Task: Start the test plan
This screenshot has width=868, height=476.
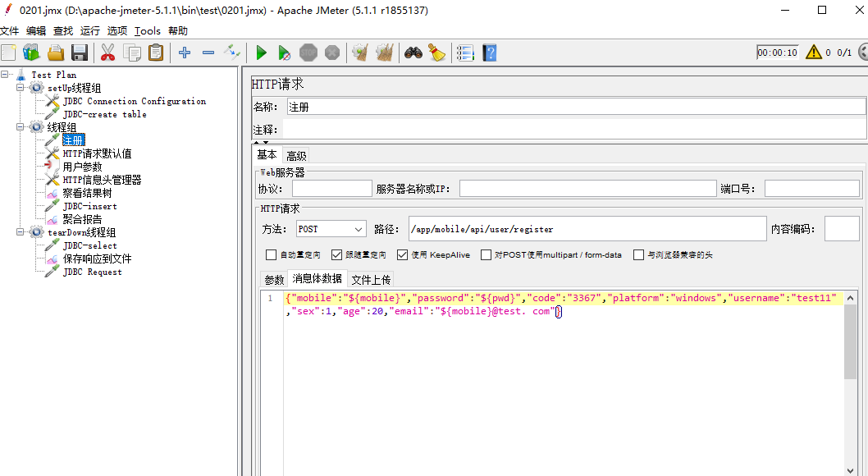Action: [x=261, y=53]
